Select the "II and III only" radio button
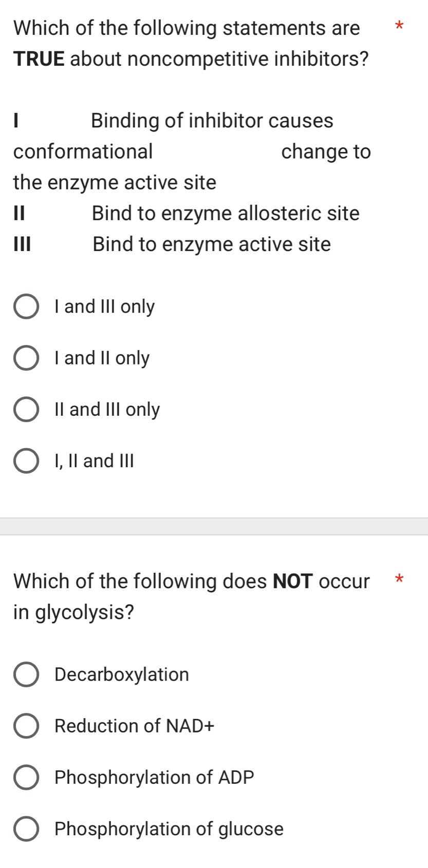The height and width of the screenshot is (868, 428). click(26, 409)
